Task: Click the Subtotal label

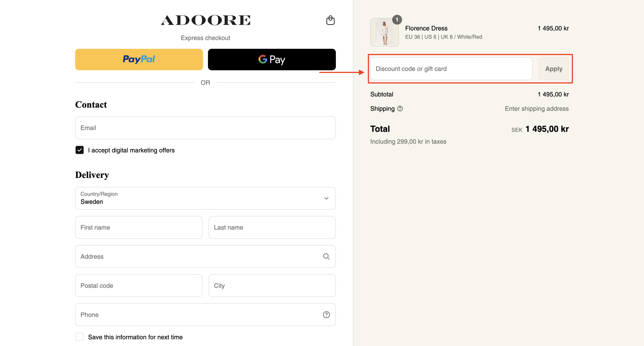Action: (382, 94)
